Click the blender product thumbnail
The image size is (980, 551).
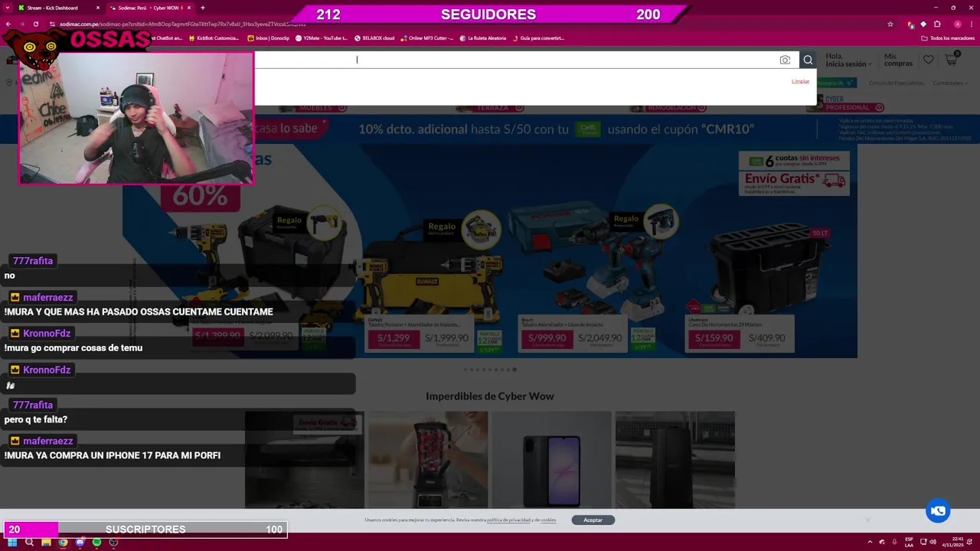[x=428, y=459]
